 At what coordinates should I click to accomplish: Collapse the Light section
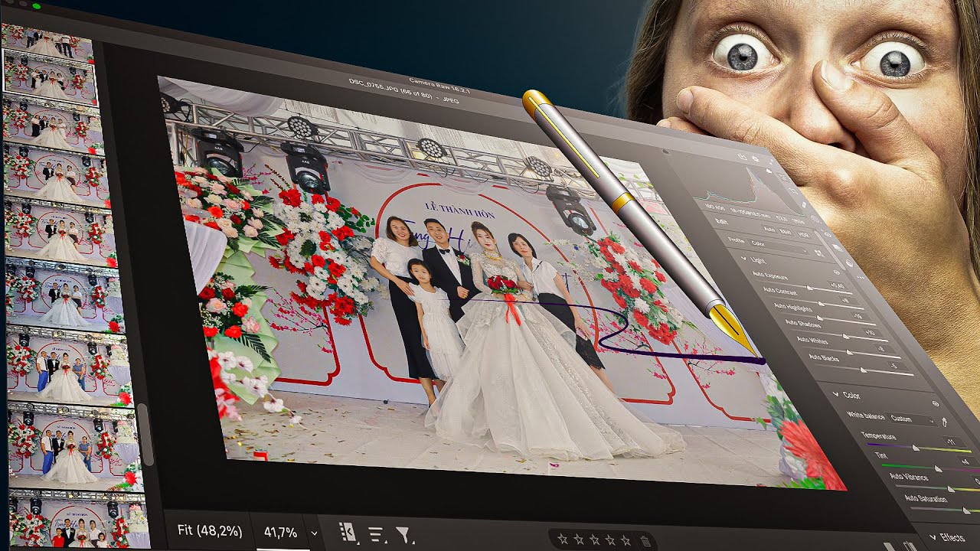pyautogui.click(x=743, y=259)
